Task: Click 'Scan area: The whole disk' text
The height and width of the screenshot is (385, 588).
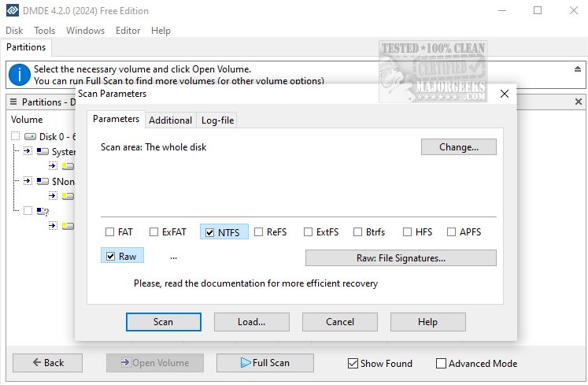Action: [153, 147]
